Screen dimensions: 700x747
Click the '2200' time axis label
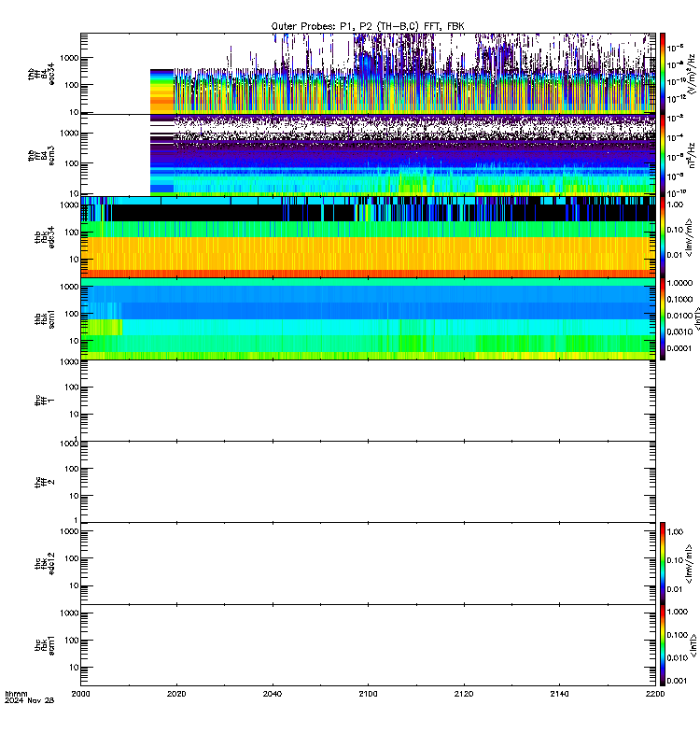tap(655, 694)
